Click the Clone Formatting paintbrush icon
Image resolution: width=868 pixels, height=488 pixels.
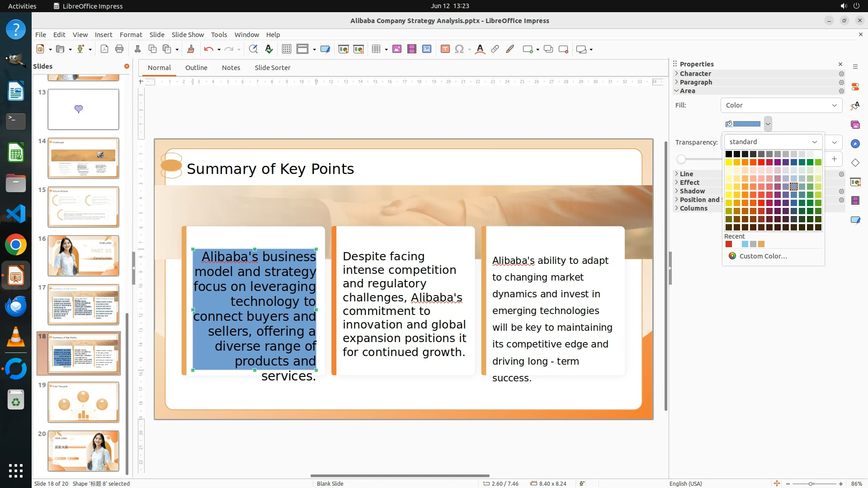point(190,49)
